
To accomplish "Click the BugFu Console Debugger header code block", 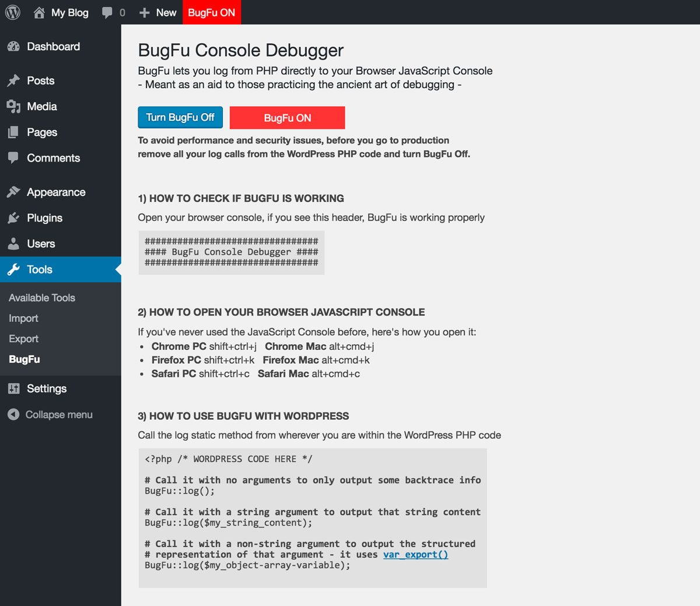I will point(231,253).
